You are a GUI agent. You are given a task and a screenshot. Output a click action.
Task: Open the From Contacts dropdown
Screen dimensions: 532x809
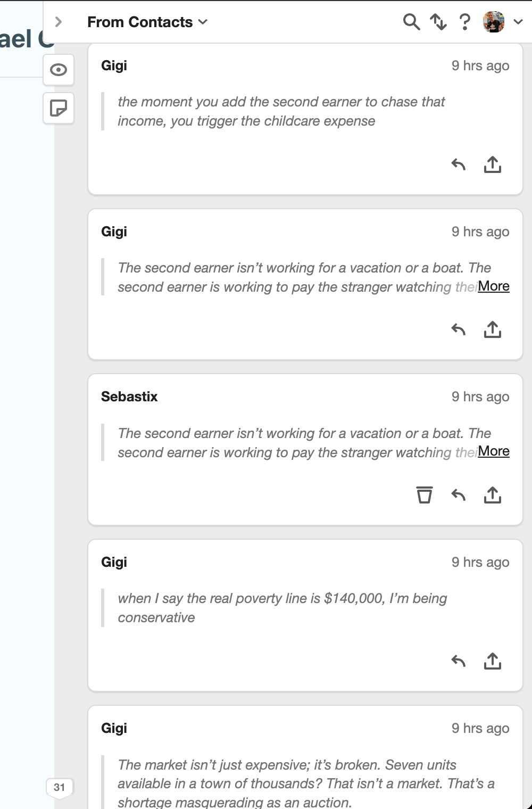pos(147,22)
